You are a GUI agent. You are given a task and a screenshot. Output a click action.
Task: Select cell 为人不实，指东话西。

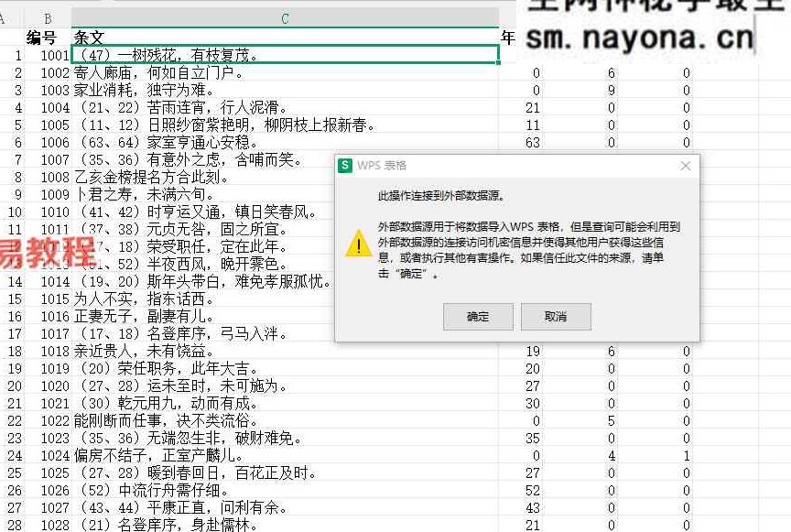pos(203,299)
